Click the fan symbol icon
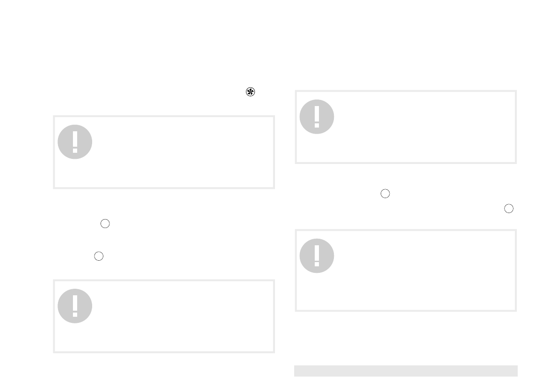This screenshot has height=392, width=557. tap(250, 92)
